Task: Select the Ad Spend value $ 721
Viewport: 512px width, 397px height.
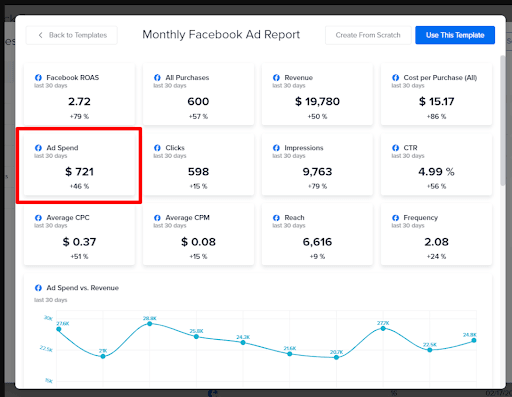Action: point(79,172)
